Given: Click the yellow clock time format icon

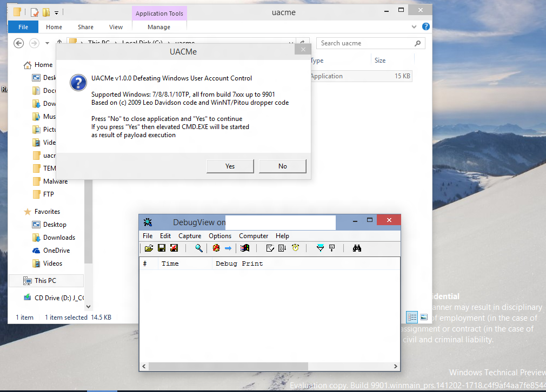Looking at the screenshot, I should point(295,248).
